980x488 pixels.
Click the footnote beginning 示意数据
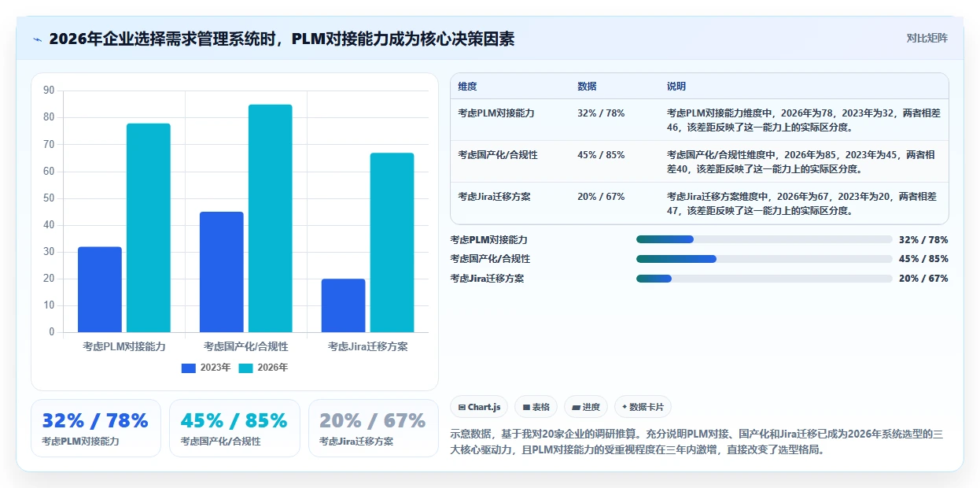pos(697,442)
